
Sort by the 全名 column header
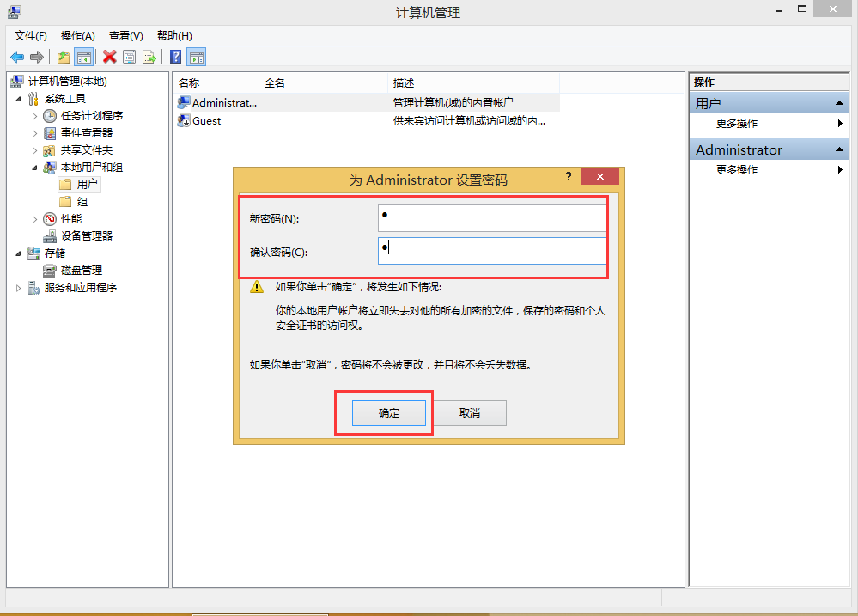(x=323, y=82)
